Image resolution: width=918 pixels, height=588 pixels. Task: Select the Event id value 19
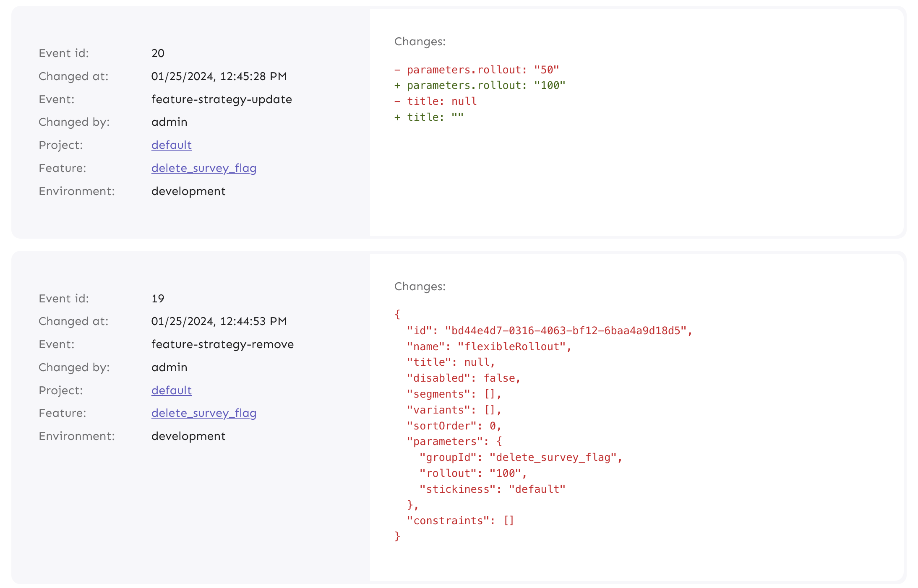[158, 298]
